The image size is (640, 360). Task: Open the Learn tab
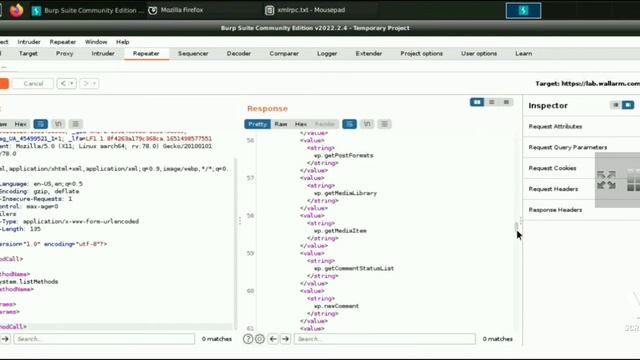(523, 53)
